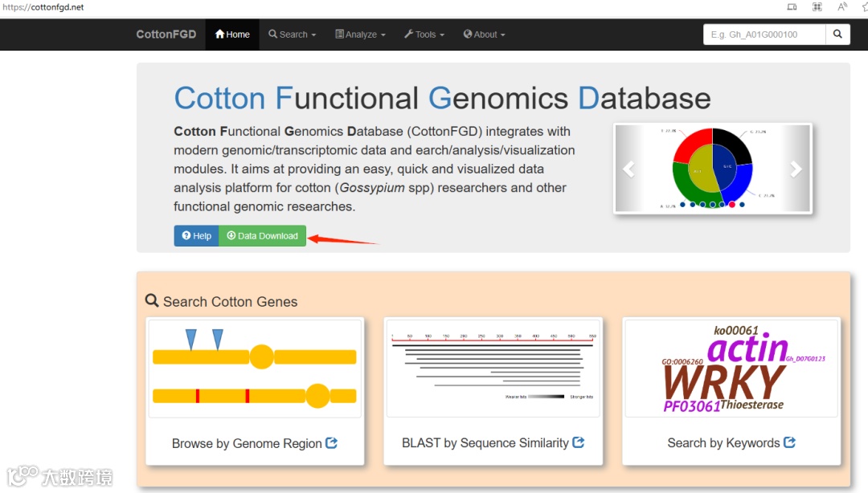Select the first carousel indicator dot
The width and height of the screenshot is (868, 493).
point(682,205)
